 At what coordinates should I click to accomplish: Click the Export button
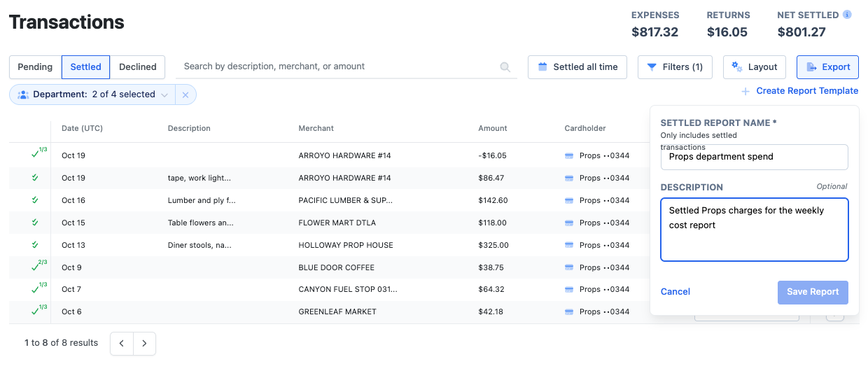[x=828, y=67]
